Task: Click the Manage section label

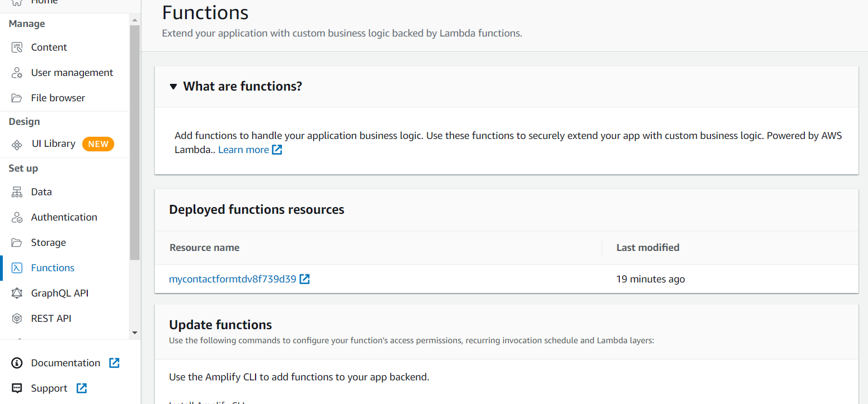Action: [x=26, y=24]
